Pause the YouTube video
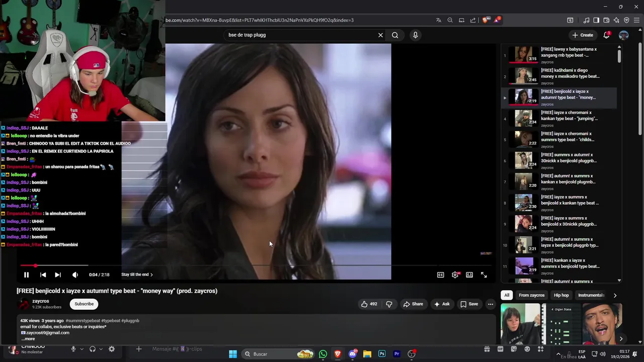The image size is (644, 362). [x=26, y=275]
